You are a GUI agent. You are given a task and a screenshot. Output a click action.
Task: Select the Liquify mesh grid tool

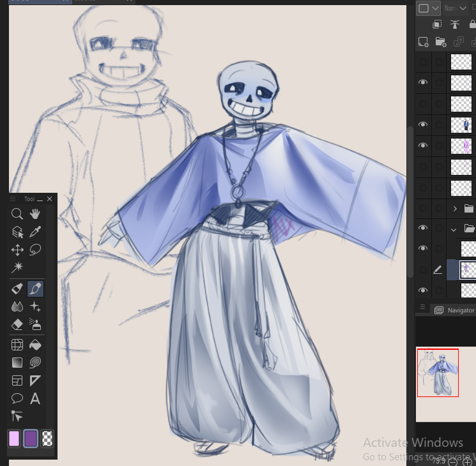(x=17, y=345)
